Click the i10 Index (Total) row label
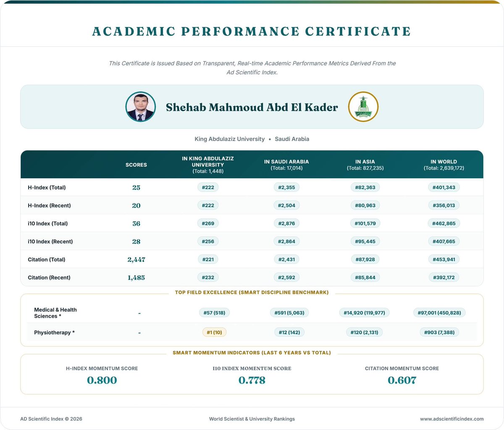Viewport: 504px width, 430px height. pos(47,224)
